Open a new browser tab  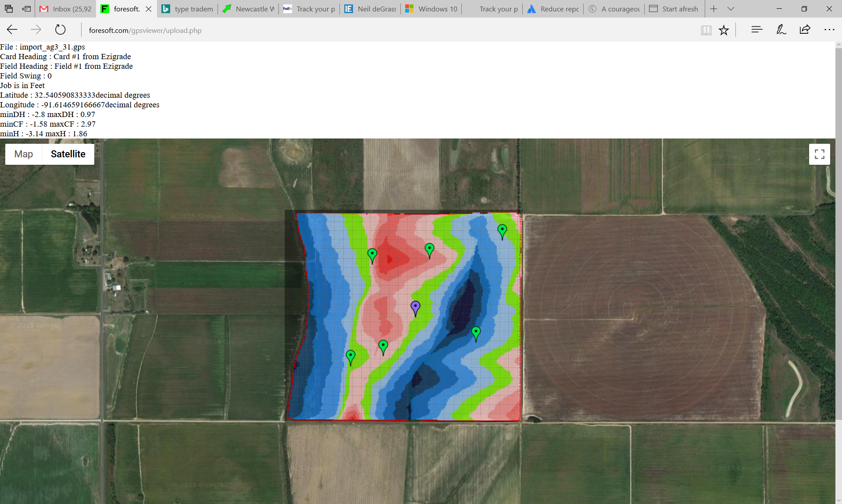[714, 9]
